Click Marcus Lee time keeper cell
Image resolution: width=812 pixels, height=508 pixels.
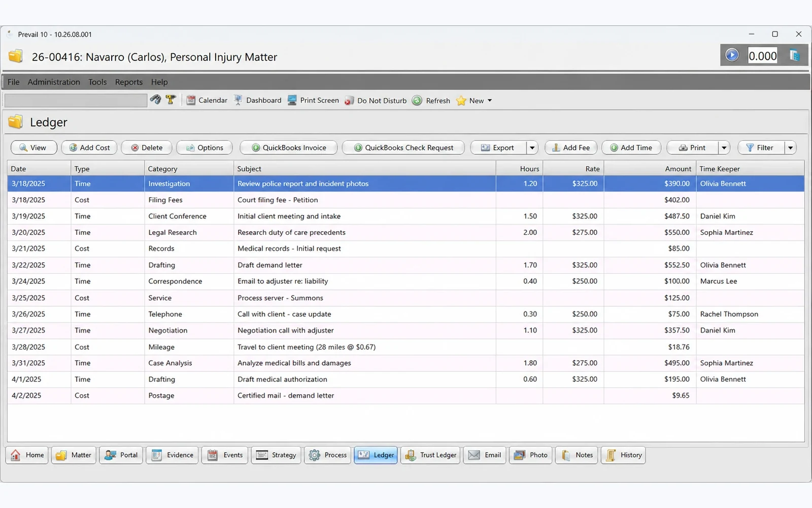coord(750,281)
